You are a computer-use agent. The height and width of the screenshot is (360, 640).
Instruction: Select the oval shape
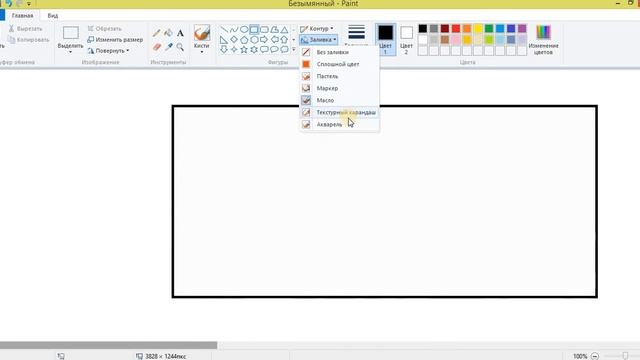point(244,29)
